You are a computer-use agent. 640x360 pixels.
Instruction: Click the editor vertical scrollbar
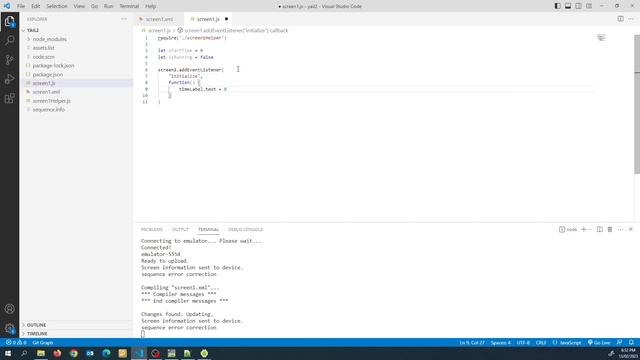(637, 104)
